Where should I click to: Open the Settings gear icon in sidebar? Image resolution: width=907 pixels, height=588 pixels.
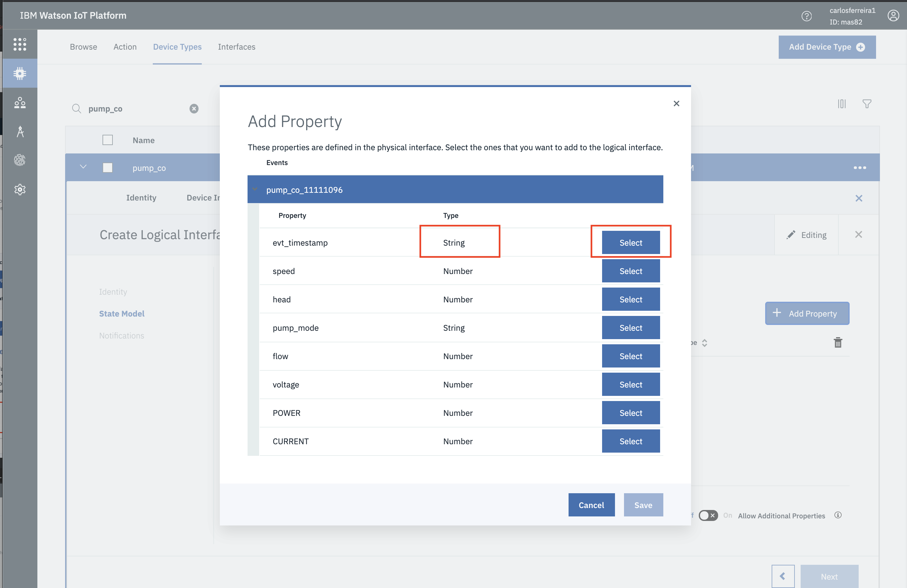[x=20, y=190]
